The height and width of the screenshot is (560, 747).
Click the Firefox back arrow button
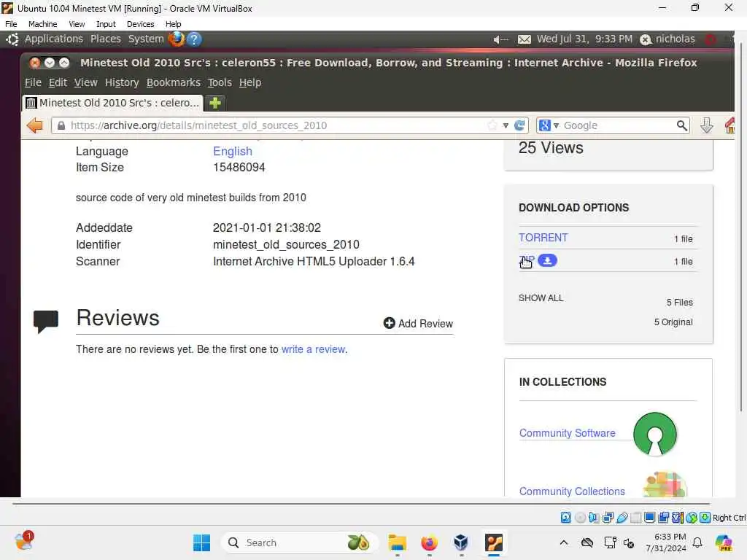coord(35,125)
